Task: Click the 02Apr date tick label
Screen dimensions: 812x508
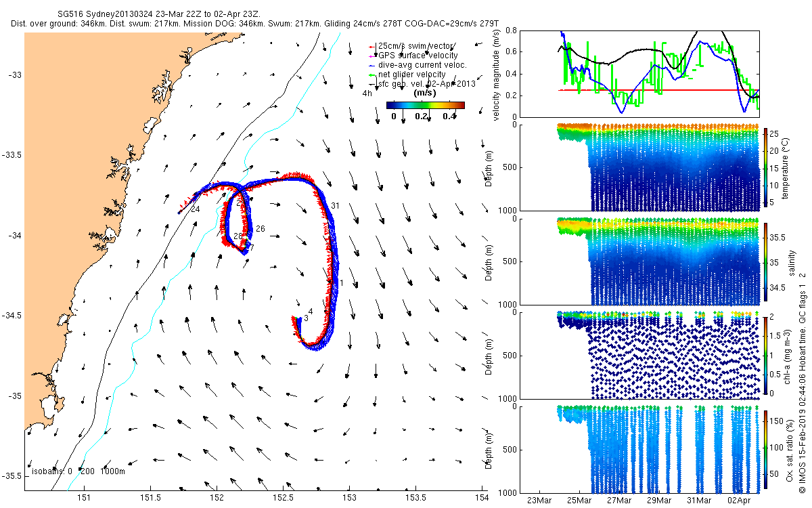Action: tap(740, 501)
